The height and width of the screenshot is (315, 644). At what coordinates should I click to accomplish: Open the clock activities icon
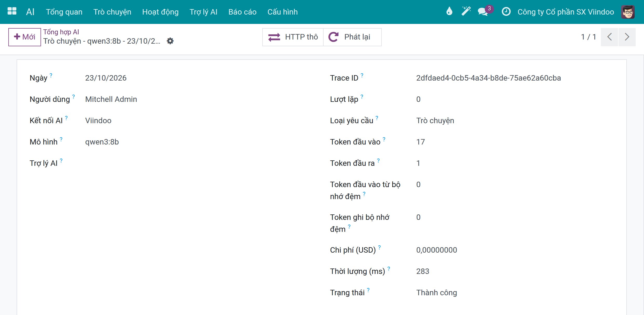tap(506, 11)
